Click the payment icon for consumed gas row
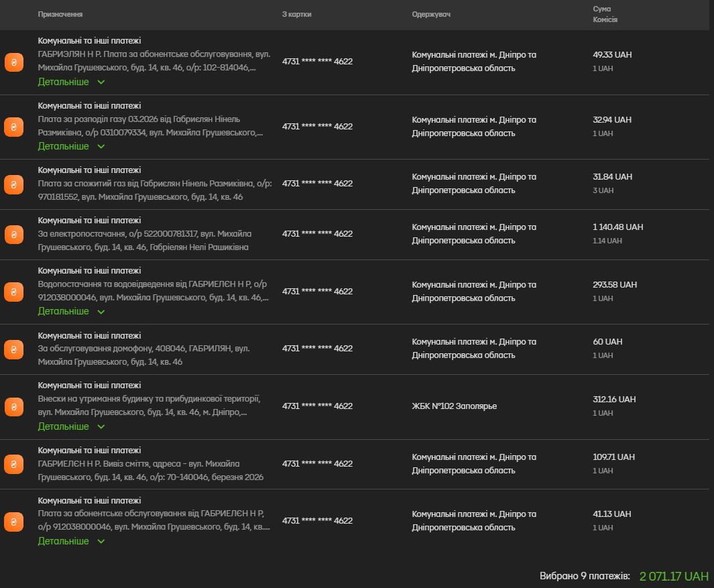Image resolution: width=714 pixels, height=588 pixels. pos(14,184)
